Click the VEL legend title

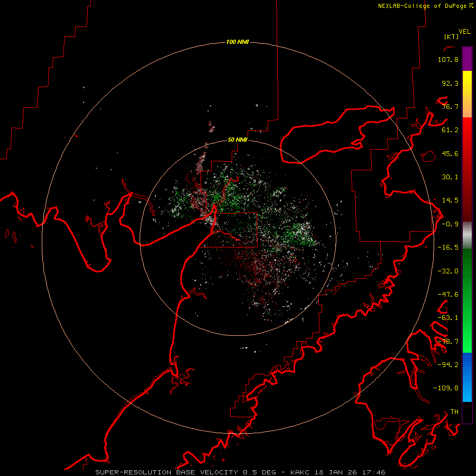(464, 32)
